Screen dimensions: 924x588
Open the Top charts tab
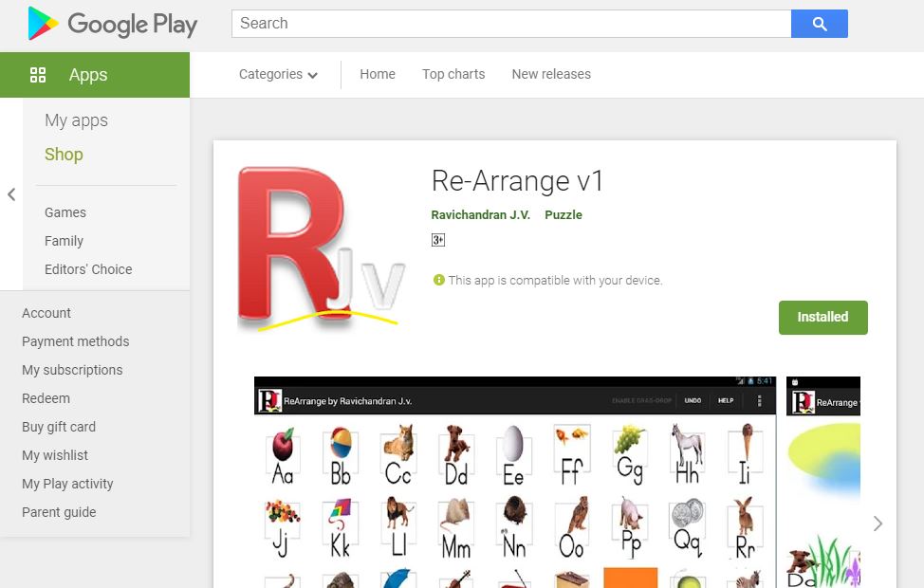[453, 74]
